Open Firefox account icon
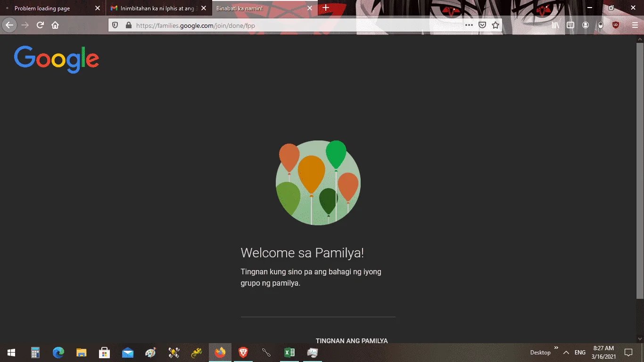The height and width of the screenshot is (362, 644). pos(586,25)
